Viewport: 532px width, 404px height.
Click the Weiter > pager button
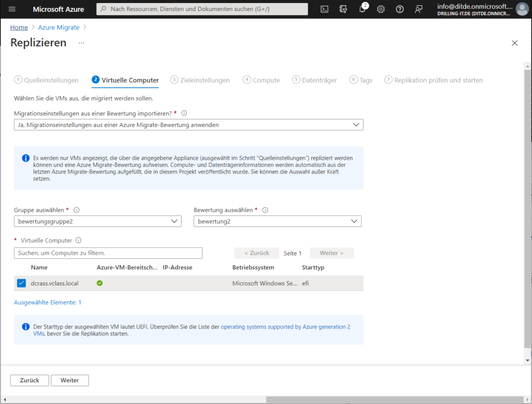pyautogui.click(x=331, y=253)
